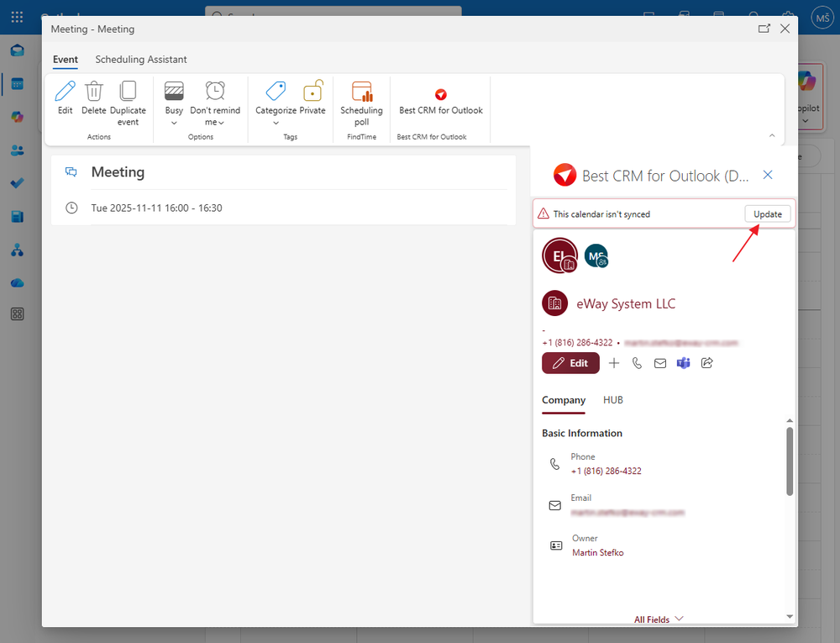Toggle the Private lock option
Image resolution: width=840 pixels, height=643 pixels.
click(312, 92)
